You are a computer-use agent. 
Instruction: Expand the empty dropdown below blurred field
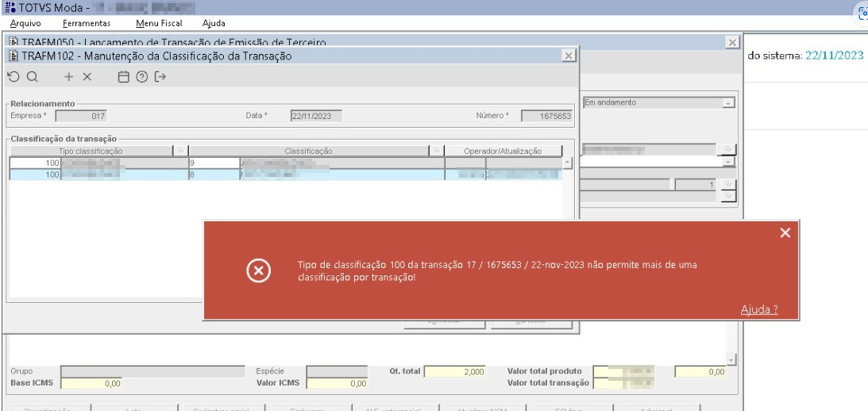click(x=728, y=162)
